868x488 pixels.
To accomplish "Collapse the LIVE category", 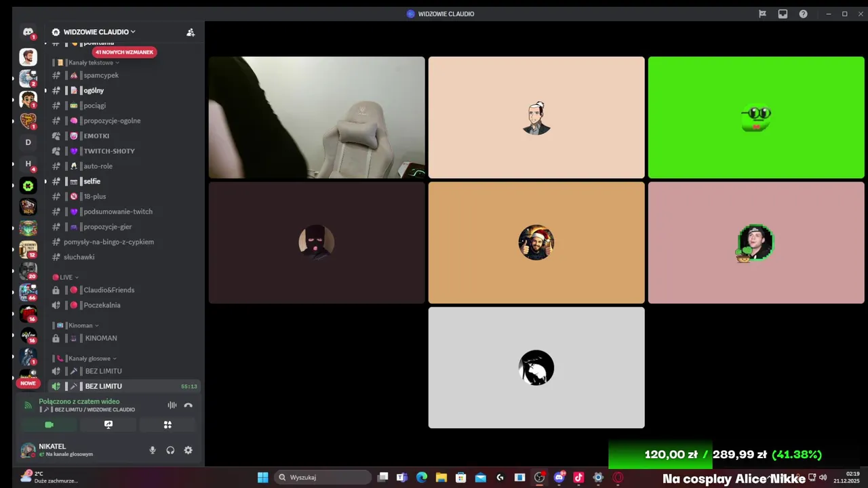I will point(66,277).
